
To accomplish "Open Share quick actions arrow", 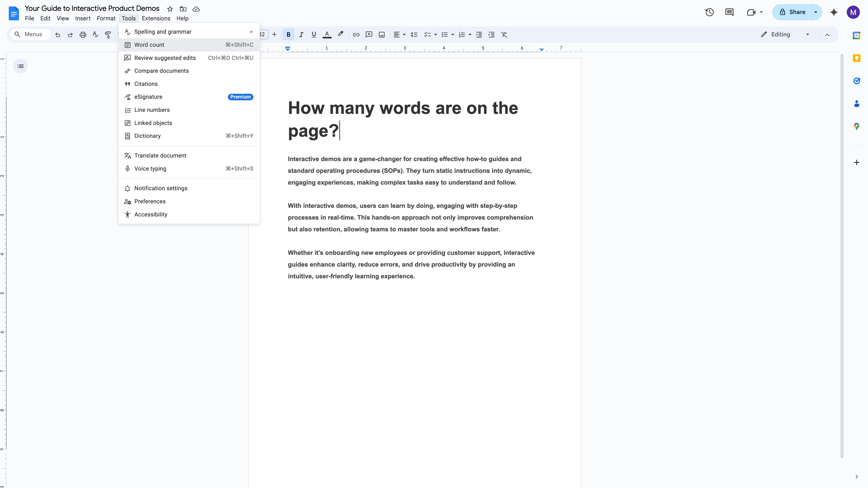I will point(816,12).
